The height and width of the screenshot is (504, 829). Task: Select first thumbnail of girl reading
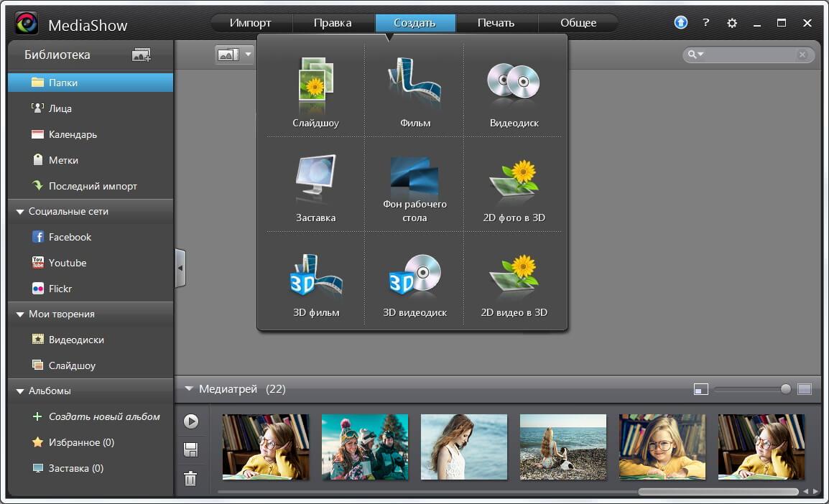tap(265, 447)
